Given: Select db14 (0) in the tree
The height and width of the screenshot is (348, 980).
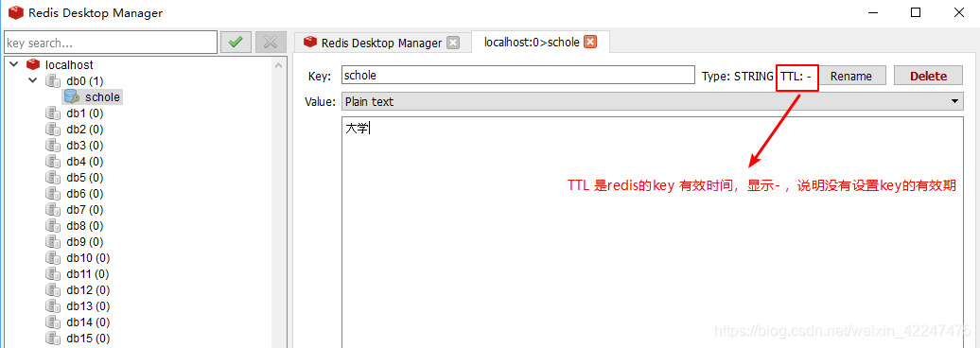Looking at the screenshot, I should [88, 322].
